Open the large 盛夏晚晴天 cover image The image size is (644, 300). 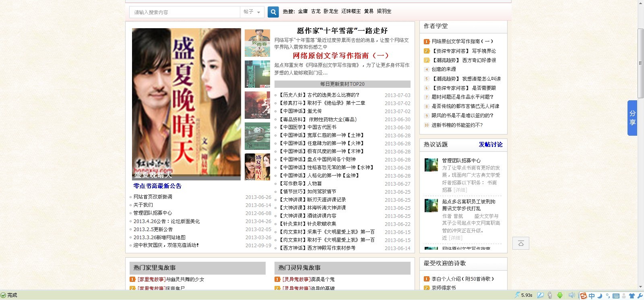(x=186, y=104)
